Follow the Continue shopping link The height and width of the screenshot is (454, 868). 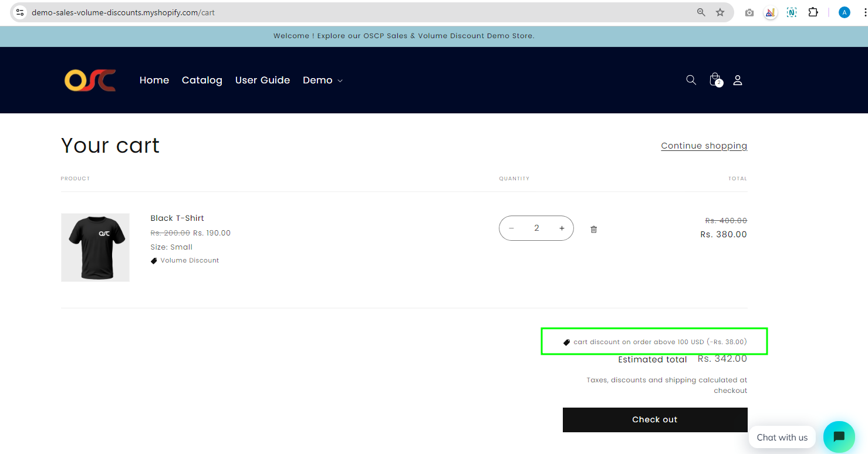tap(704, 146)
